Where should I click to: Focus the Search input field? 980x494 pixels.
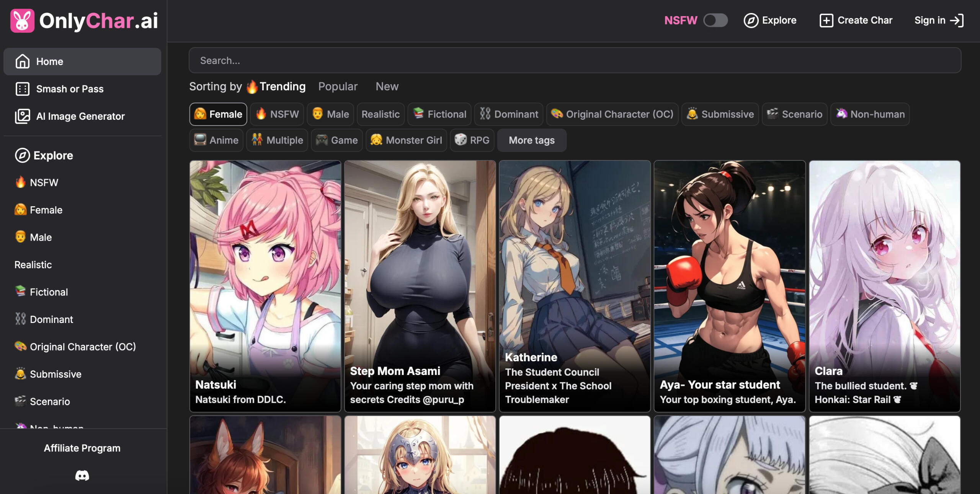click(x=575, y=60)
